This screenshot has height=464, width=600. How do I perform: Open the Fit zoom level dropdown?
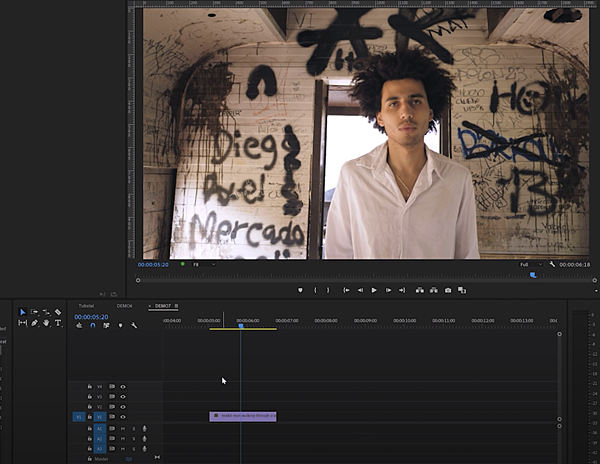[202, 264]
